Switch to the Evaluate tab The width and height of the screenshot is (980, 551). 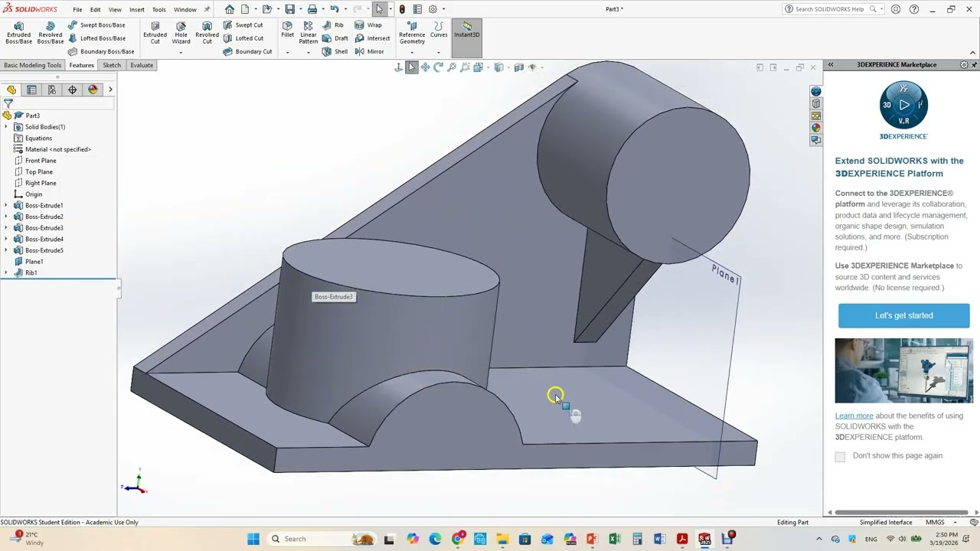pos(142,65)
